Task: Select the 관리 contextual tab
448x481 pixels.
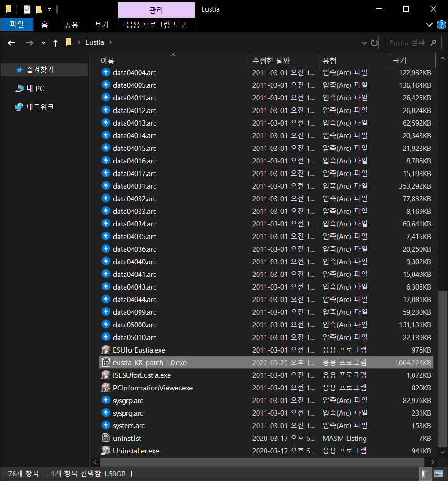Action: 156,10
